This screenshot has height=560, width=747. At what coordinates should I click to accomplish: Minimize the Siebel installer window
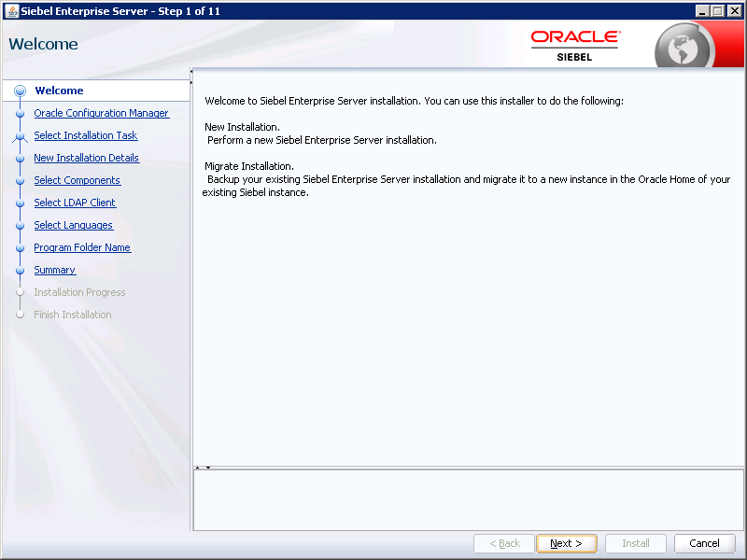coord(702,10)
